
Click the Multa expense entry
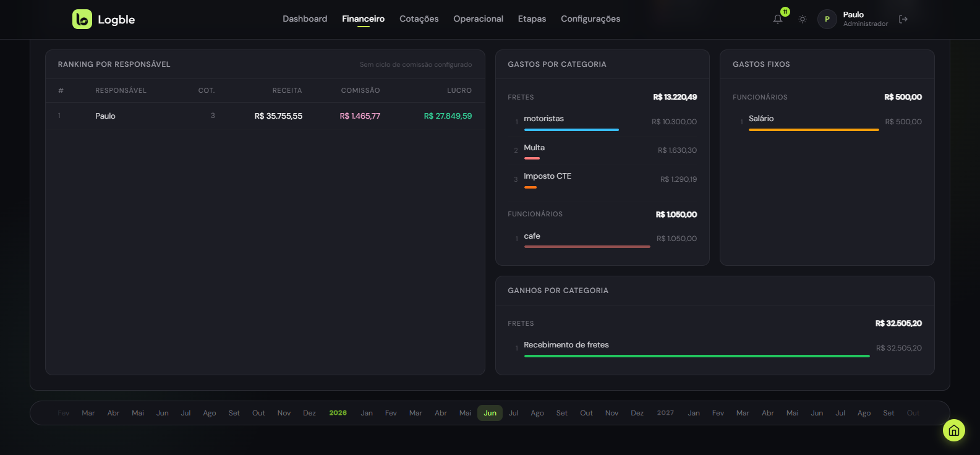pos(602,150)
